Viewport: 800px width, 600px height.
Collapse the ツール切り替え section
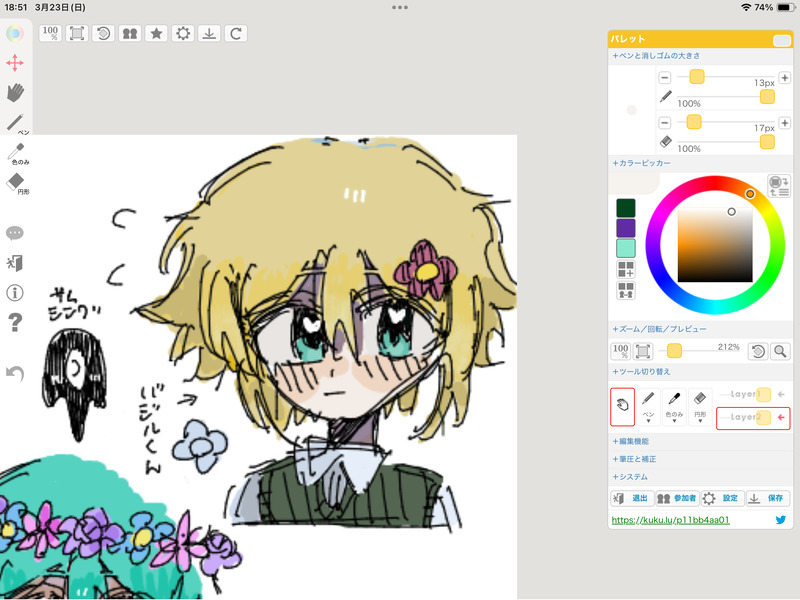(641, 371)
